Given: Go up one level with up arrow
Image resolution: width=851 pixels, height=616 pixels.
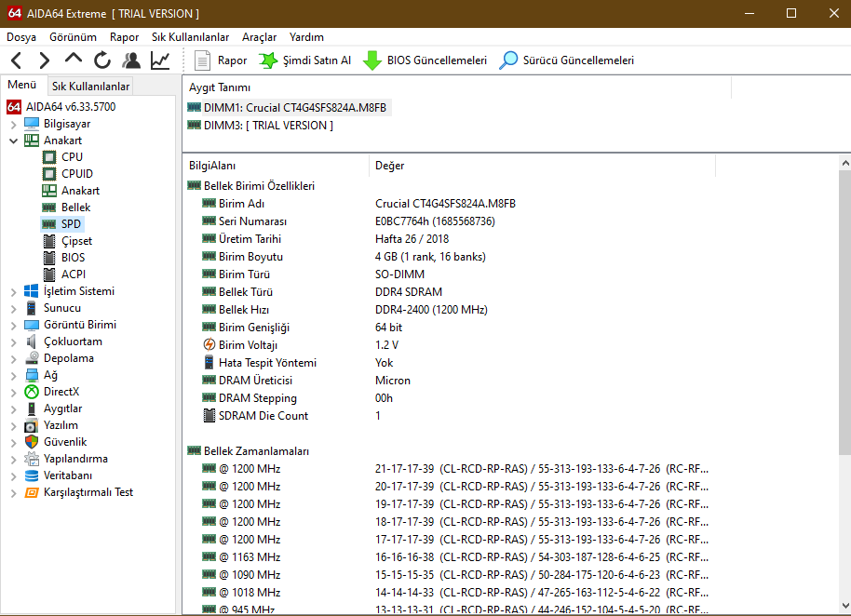Looking at the screenshot, I should pyautogui.click(x=74, y=59).
